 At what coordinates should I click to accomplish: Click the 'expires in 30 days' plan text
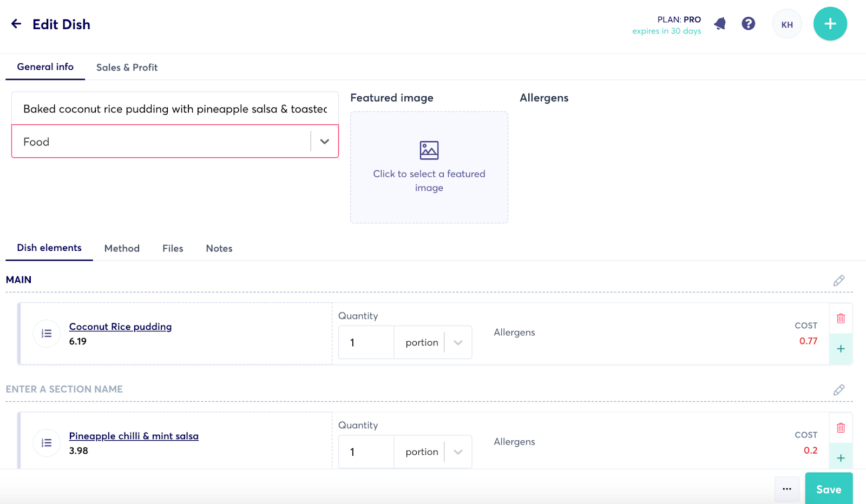coord(667,31)
